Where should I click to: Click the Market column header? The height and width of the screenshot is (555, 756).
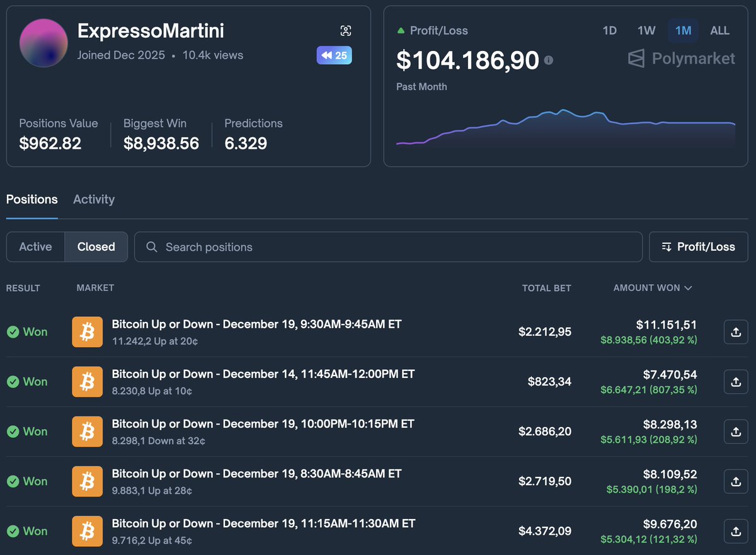coord(95,288)
